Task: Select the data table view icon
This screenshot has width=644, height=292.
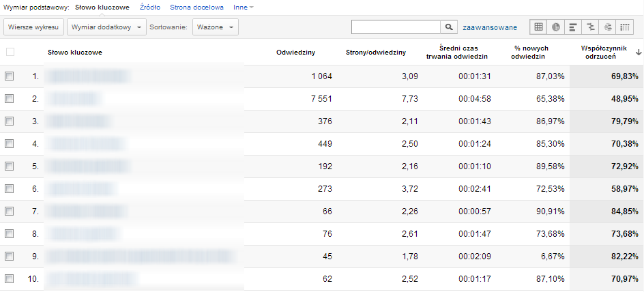Action: pos(538,27)
